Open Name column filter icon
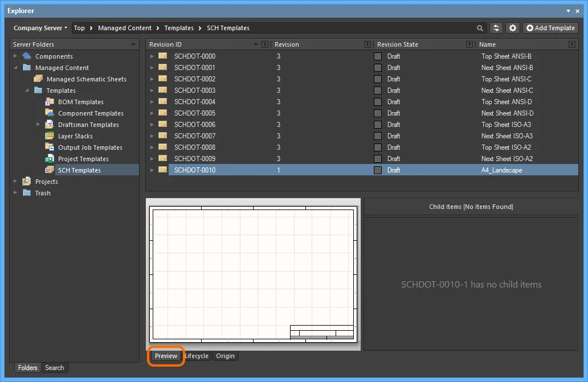Image resolution: width=588 pixels, height=382 pixels. tap(572, 44)
